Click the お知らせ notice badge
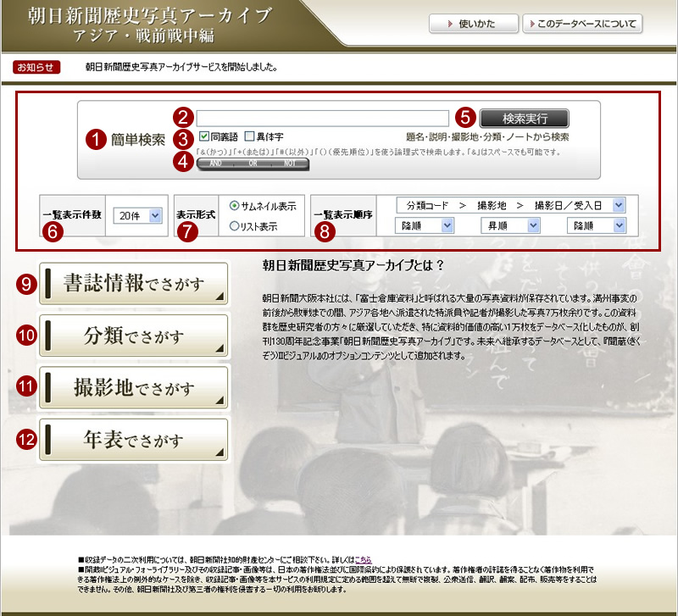Viewport: 678px width, 616px height. pos(36,67)
